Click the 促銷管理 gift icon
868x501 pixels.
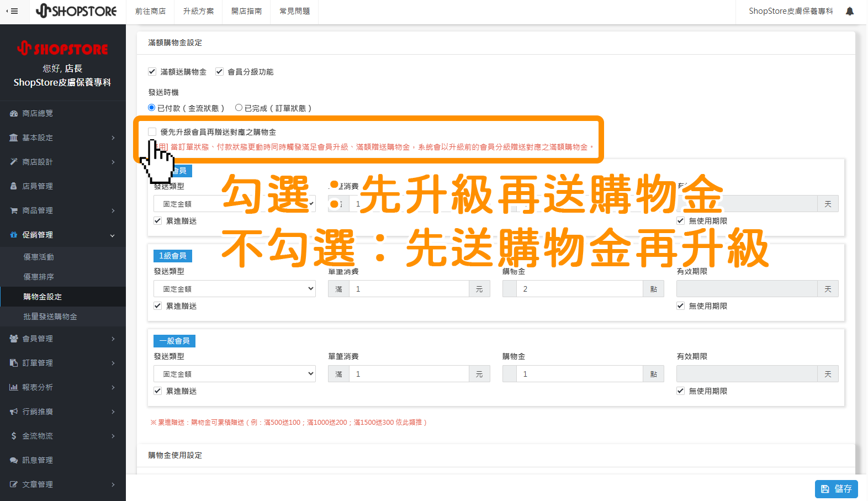14,235
